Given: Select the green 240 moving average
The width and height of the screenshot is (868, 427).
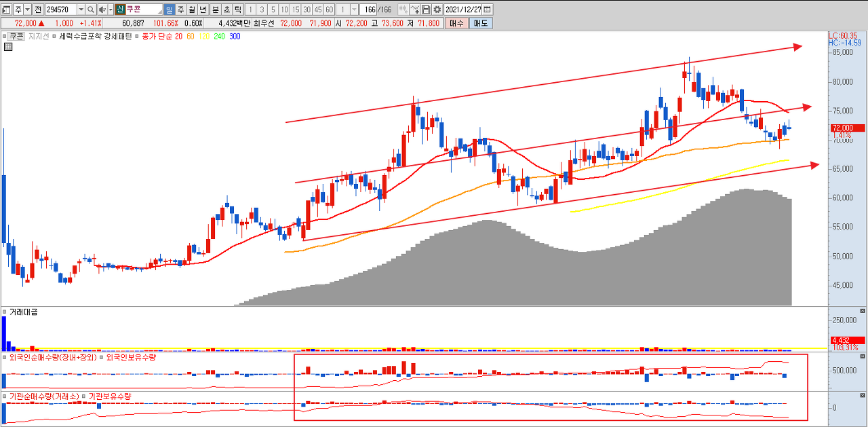Looking at the screenshot, I should tap(219, 37).
